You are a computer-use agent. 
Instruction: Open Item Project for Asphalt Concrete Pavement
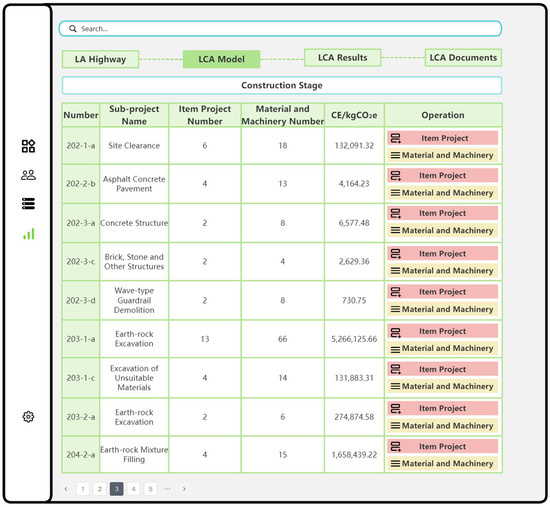[x=442, y=175]
